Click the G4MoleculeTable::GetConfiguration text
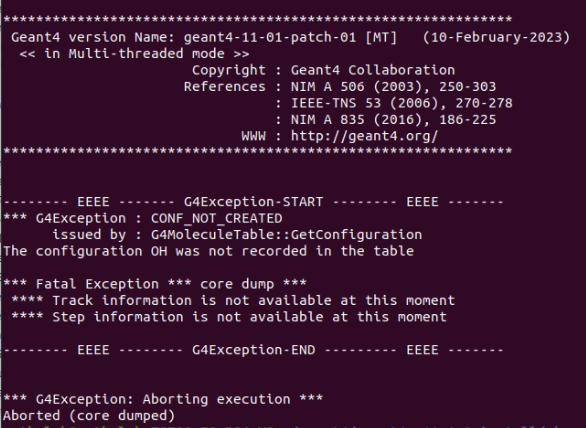This screenshot has width=586, height=428. point(286,235)
